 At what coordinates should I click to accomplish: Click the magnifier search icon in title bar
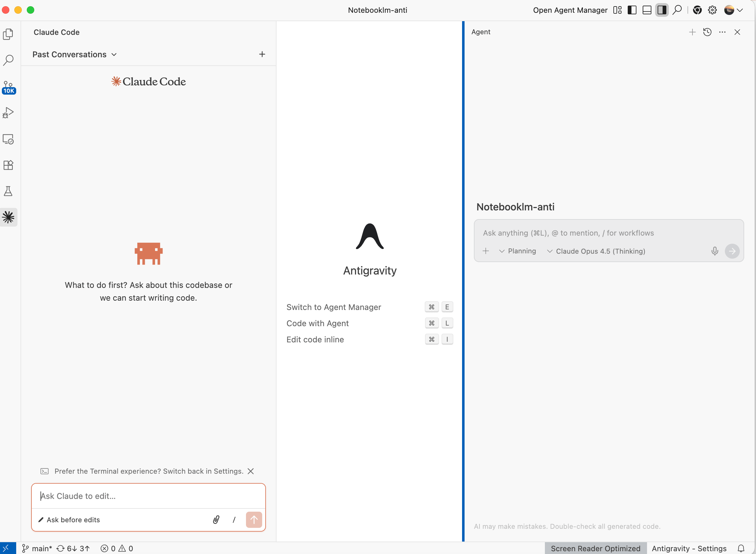[x=677, y=10]
